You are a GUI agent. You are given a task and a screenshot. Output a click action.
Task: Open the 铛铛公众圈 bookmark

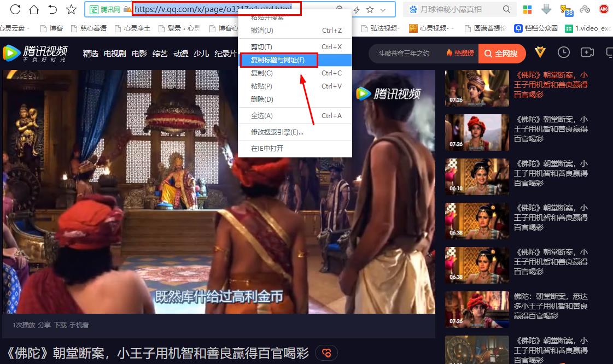[x=535, y=28]
